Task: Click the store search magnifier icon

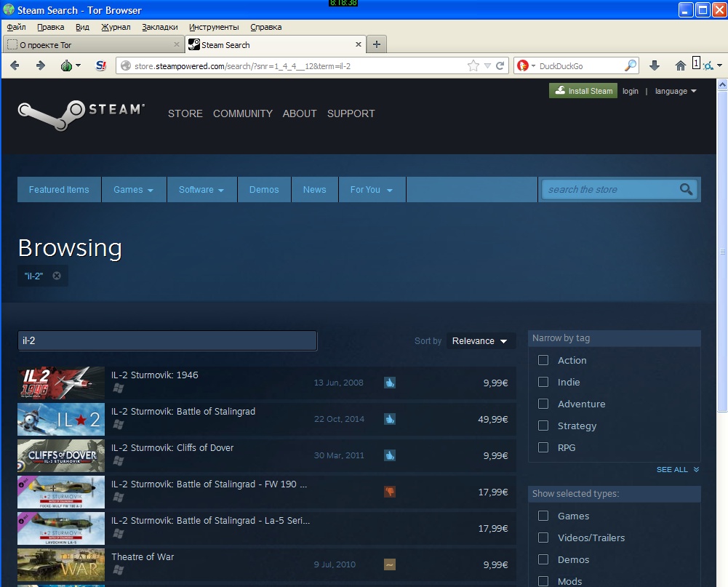Action: [x=686, y=189]
